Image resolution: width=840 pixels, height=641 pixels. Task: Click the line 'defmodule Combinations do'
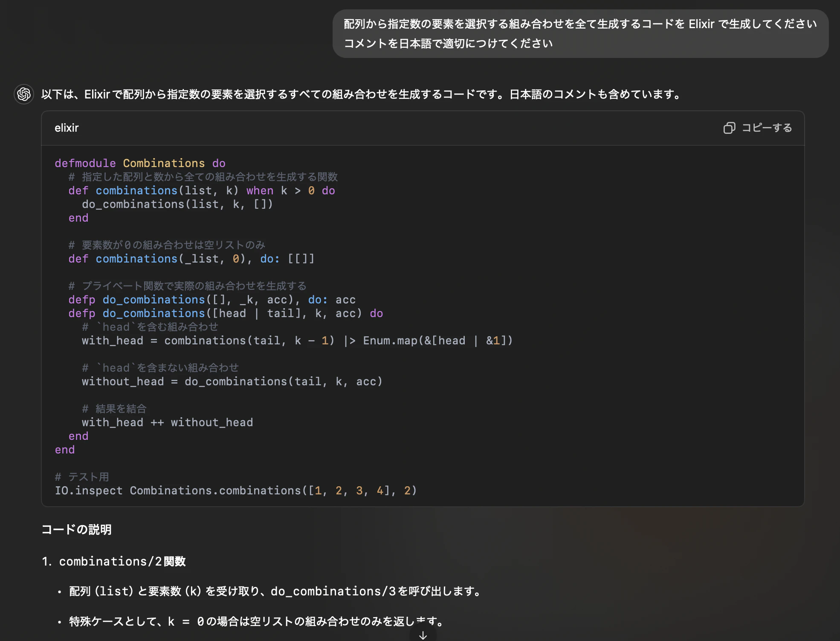coord(140,163)
